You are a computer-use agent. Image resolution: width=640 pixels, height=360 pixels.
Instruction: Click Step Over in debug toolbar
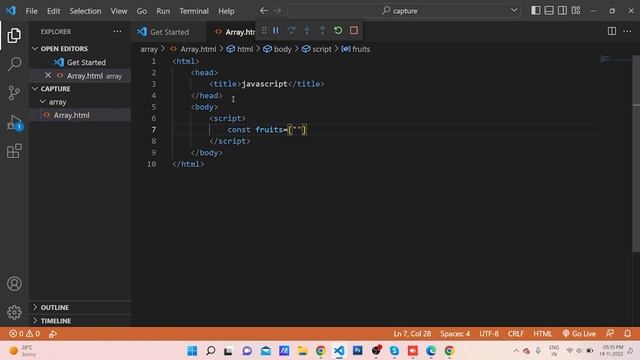pos(291,31)
